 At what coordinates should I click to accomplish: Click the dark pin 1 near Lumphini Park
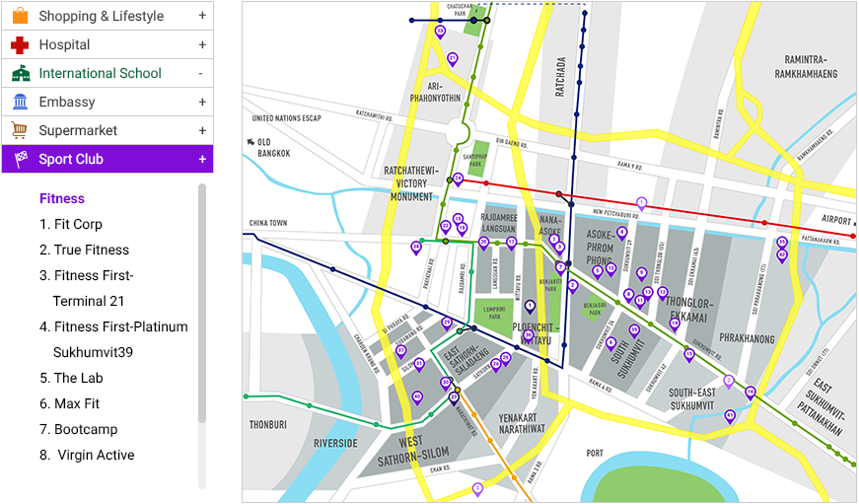coord(531,306)
